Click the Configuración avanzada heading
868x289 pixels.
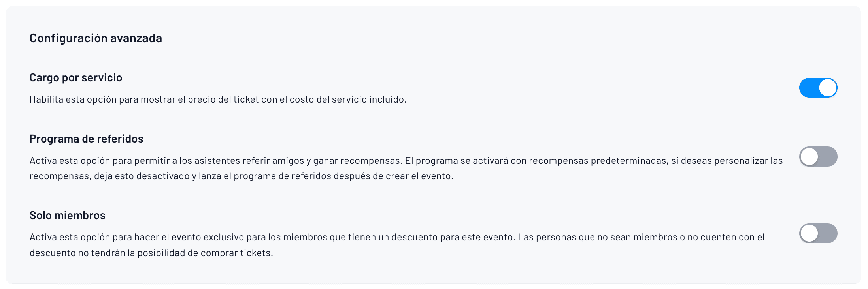[x=95, y=38]
